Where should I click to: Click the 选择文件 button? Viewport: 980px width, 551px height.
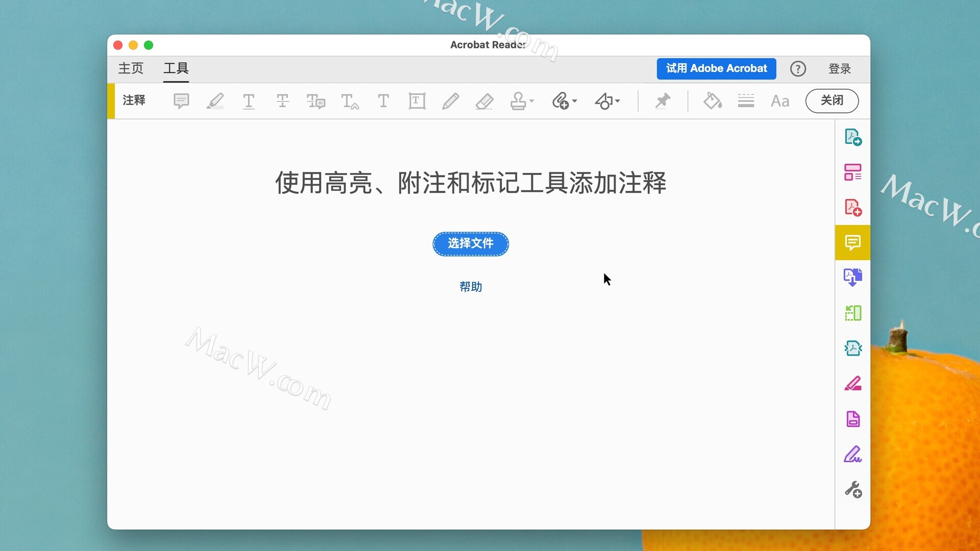coord(471,244)
